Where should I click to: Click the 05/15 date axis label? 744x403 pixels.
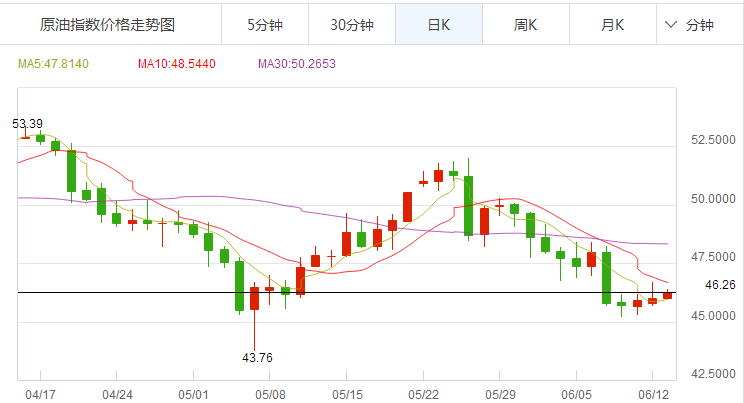(x=347, y=394)
